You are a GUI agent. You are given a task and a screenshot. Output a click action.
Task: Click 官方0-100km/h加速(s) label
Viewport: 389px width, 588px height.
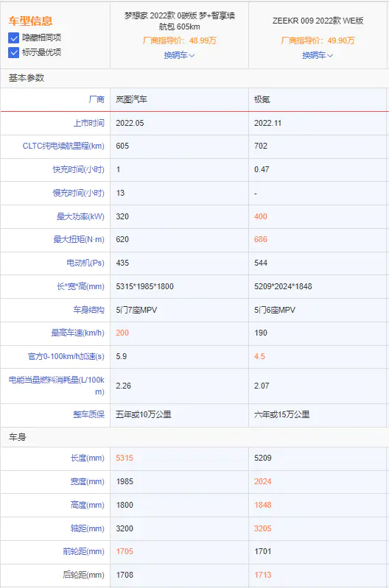click(66, 356)
